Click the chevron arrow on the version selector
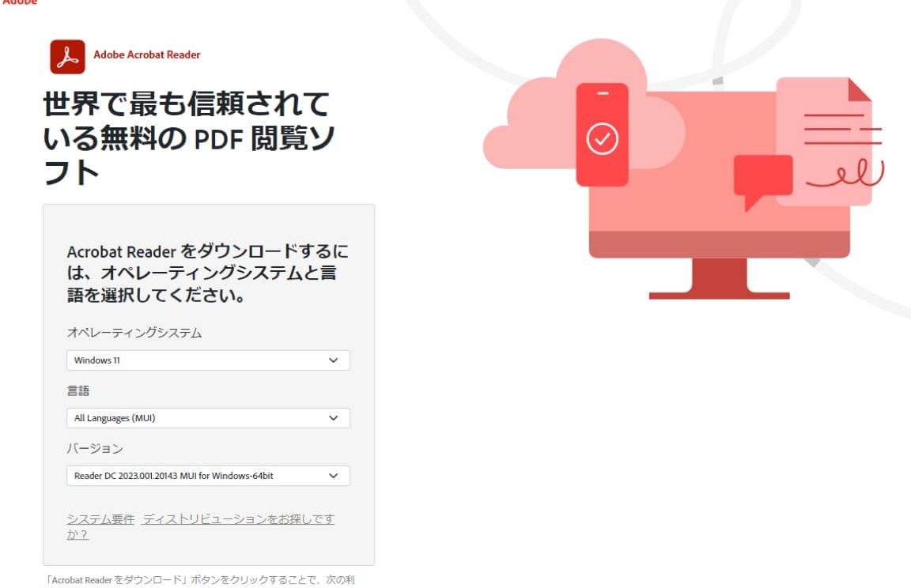This screenshot has width=911, height=588. 333,476
